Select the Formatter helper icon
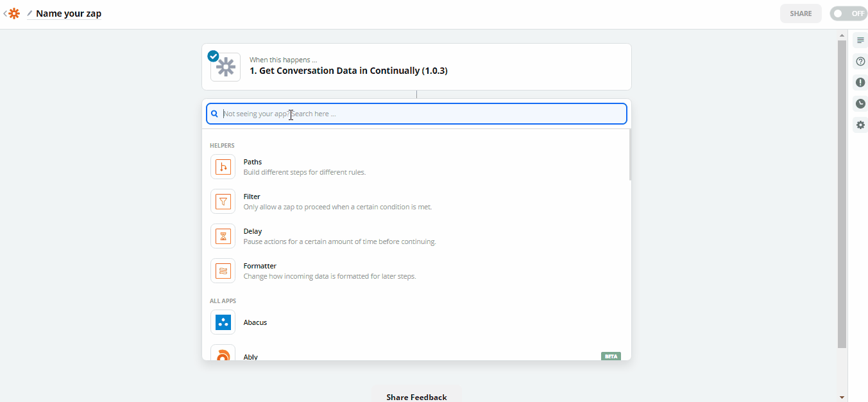The image size is (868, 402). pos(223,271)
